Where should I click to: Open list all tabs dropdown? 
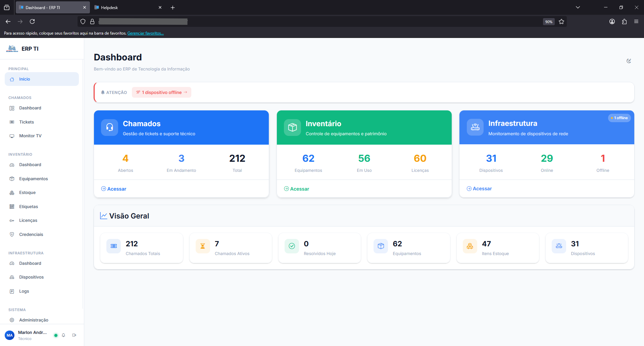(x=578, y=7)
